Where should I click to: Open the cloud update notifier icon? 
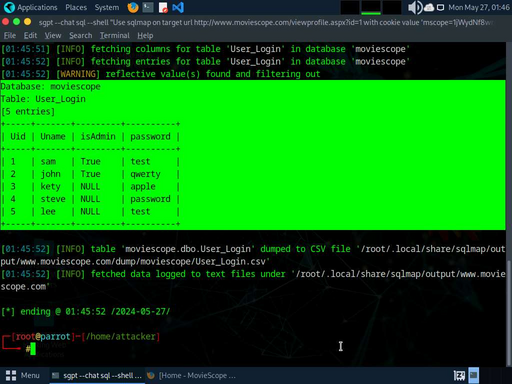tap(429, 7)
